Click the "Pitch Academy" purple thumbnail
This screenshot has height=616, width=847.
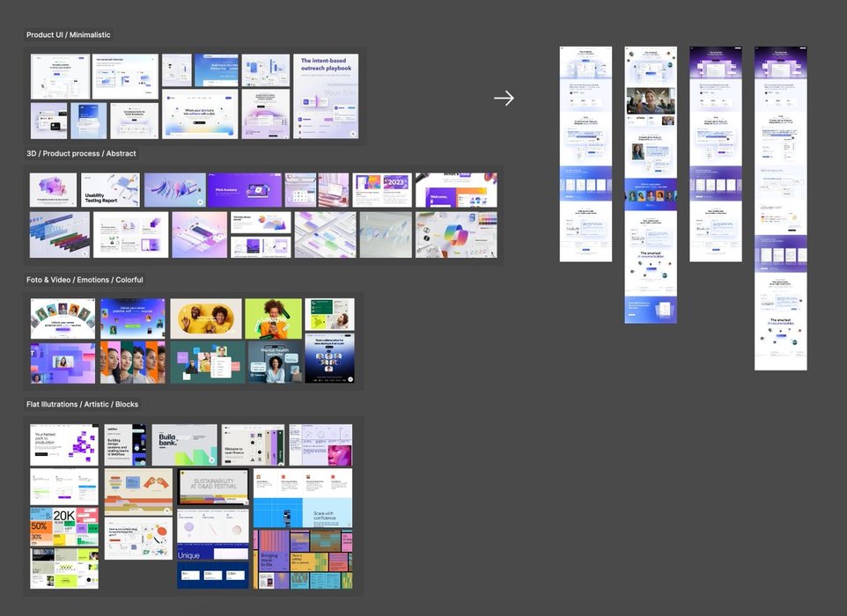245,189
